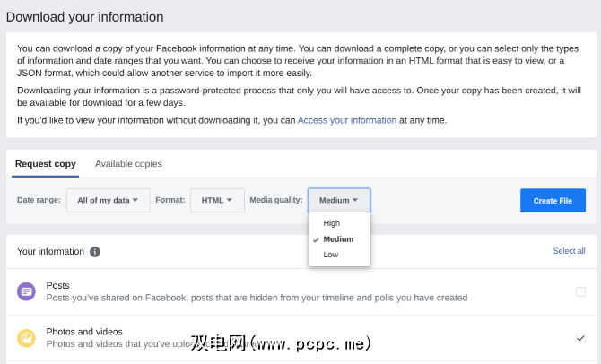Select the Request copy tab

point(46,163)
